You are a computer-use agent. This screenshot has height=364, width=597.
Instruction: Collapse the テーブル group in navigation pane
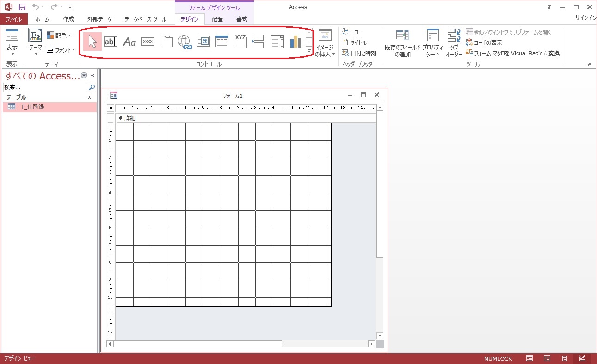pos(90,97)
